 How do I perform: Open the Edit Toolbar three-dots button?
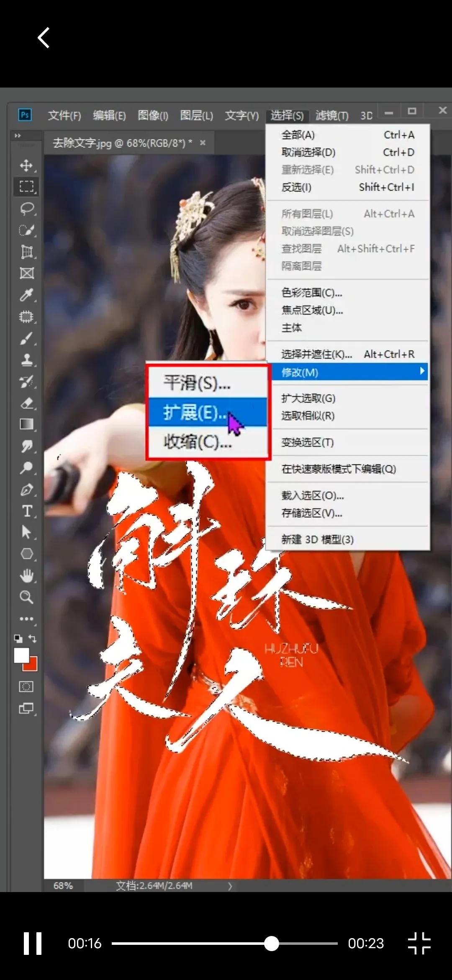coord(27,619)
